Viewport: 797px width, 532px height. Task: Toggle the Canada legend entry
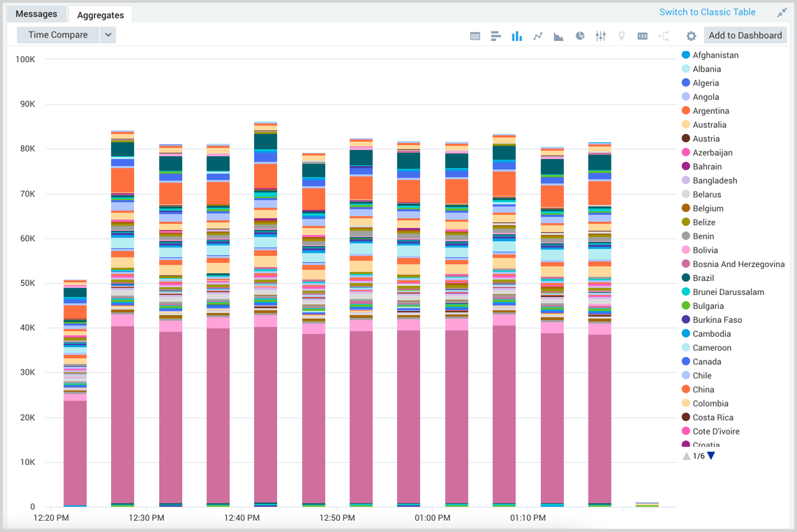(x=706, y=362)
